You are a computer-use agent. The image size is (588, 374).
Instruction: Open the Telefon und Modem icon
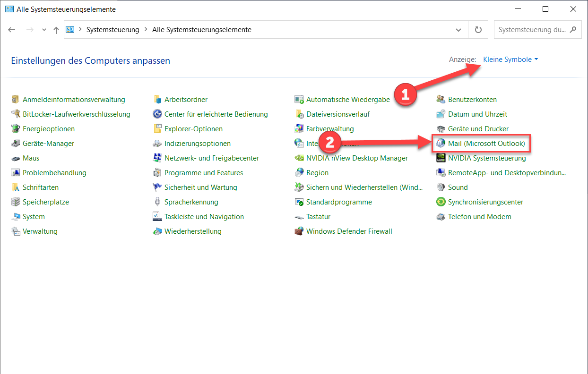point(441,217)
